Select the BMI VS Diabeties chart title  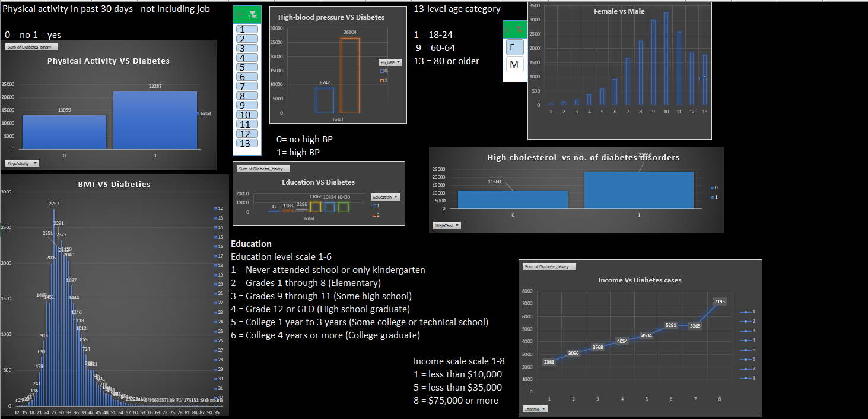(x=114, y=184)
